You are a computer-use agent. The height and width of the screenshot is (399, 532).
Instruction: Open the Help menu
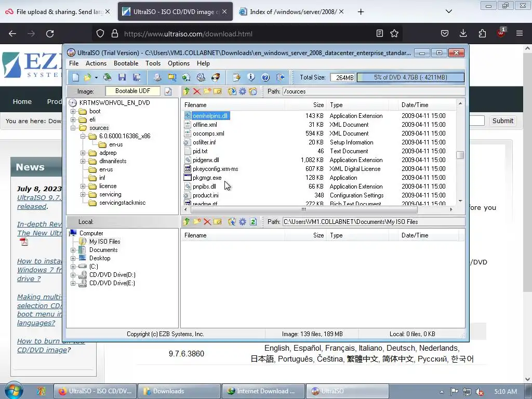pyautogui.click(x=203, y=63)
